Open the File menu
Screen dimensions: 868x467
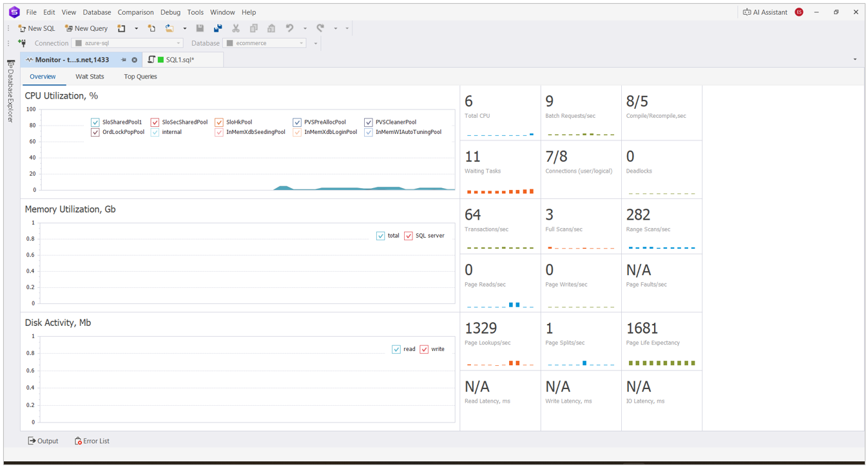coord(31,12)
